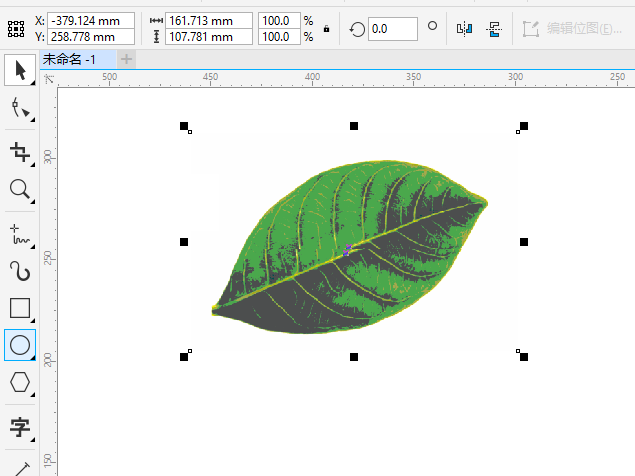Switch to the 未命名 -1 document tab
635x476 pixels.
[70, 60]
